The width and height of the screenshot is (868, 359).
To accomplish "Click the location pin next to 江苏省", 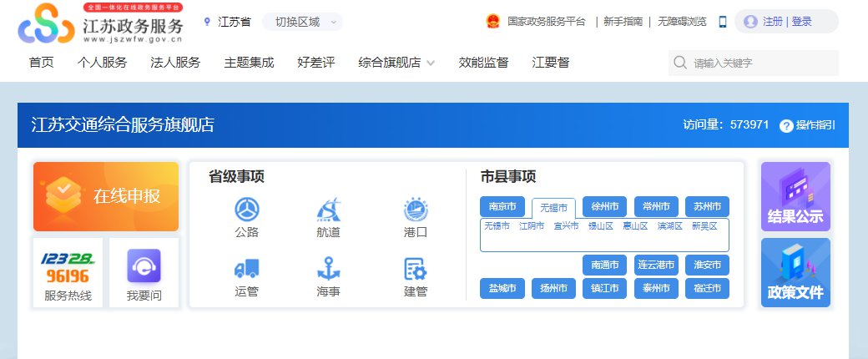I will tap(207, 23).
